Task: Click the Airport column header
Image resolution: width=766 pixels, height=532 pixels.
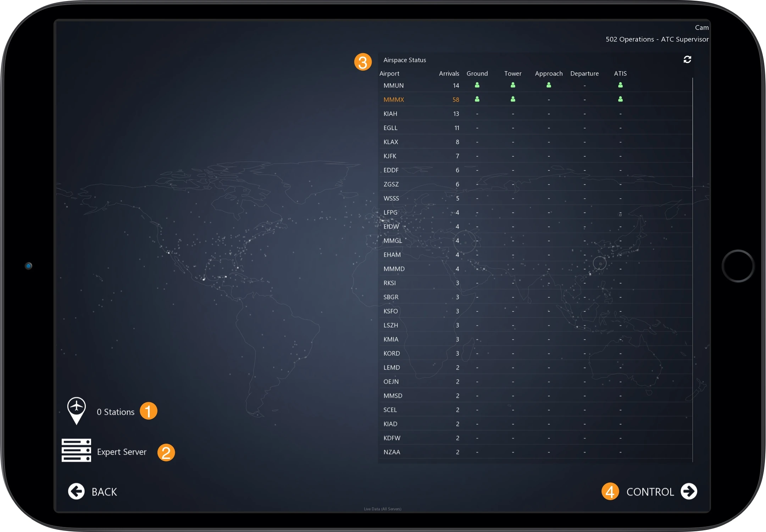Action: pyautogui.click(x=389, y=73)
